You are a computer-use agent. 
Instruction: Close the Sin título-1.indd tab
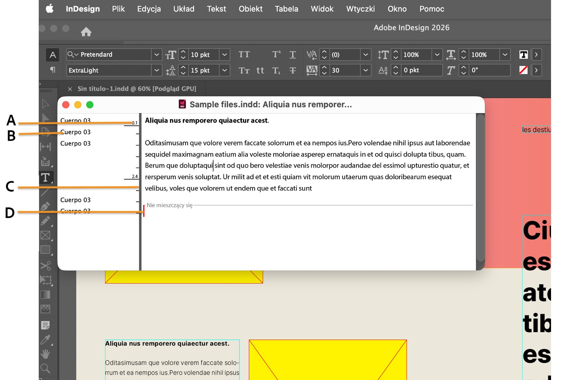point(70,89)
